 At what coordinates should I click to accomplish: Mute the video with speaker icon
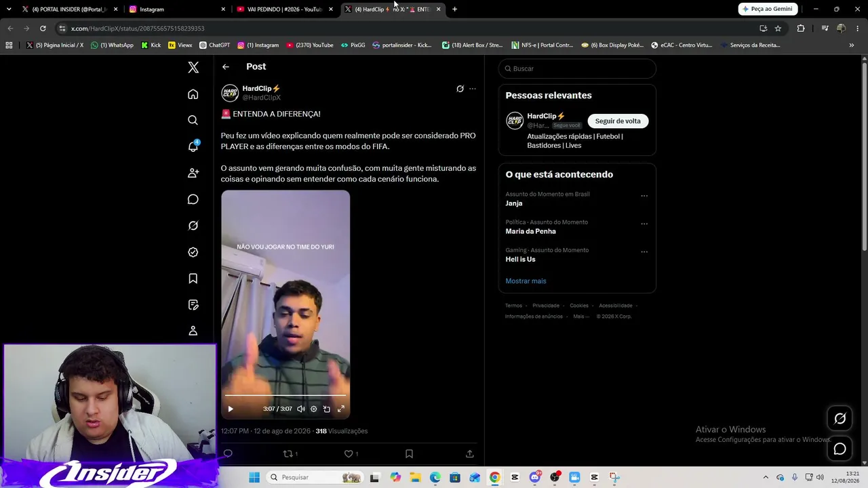(x=301, y=409)
